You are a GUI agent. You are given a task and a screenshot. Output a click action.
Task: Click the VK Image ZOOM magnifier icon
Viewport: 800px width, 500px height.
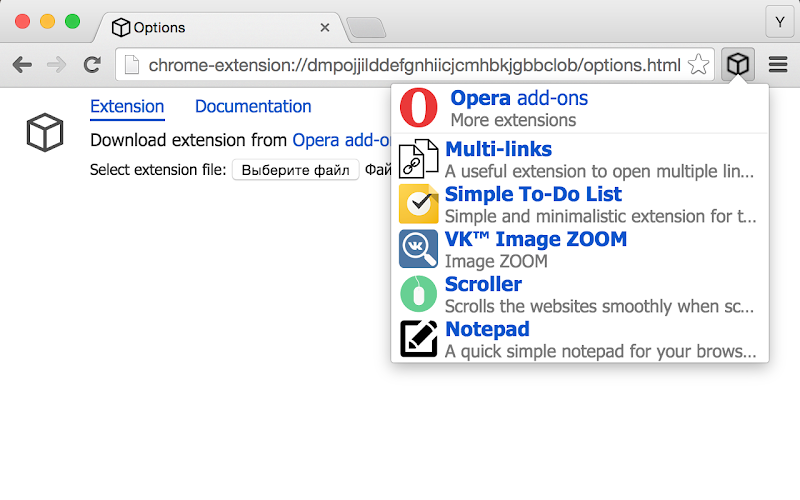pos(418,248)
